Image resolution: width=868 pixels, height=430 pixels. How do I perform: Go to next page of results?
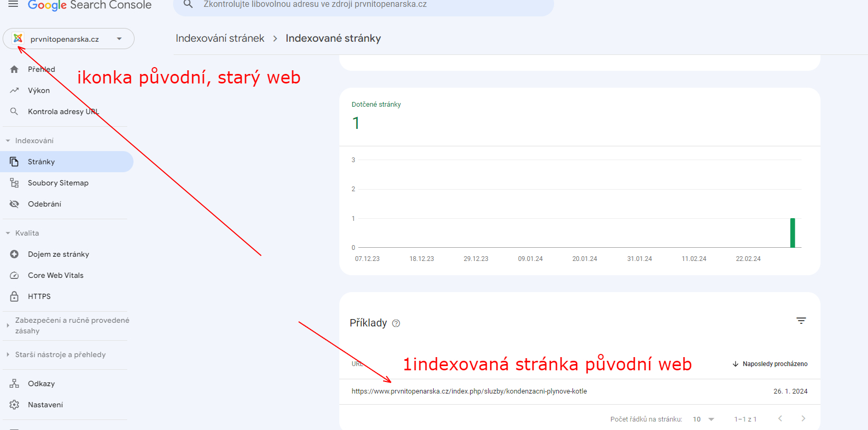803,418
